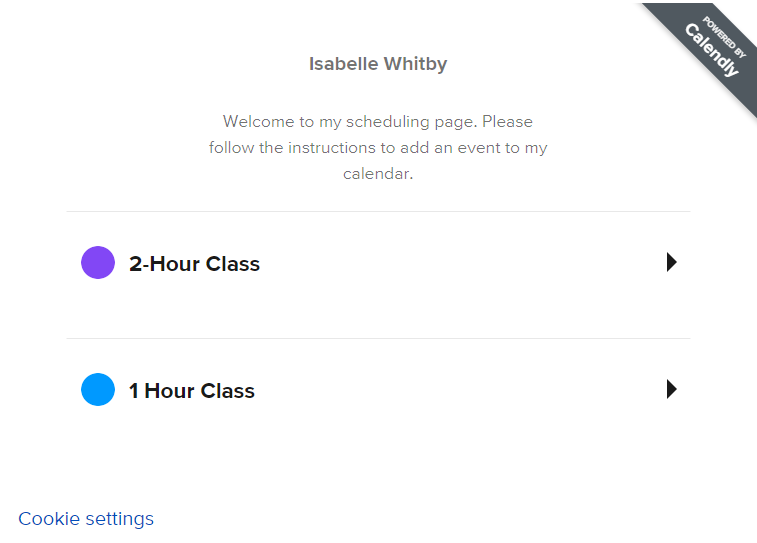Click the follow the instructions text line

378,148
